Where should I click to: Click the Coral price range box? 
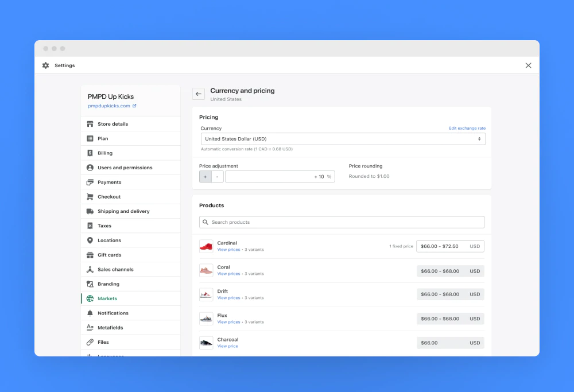coord(450,271)
